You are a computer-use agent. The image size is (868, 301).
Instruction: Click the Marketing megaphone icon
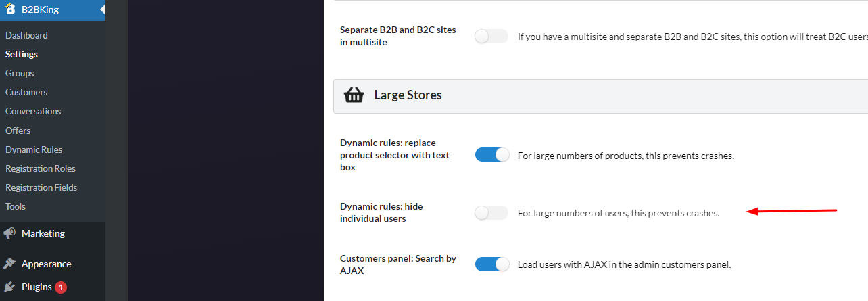tap(9, 233)
